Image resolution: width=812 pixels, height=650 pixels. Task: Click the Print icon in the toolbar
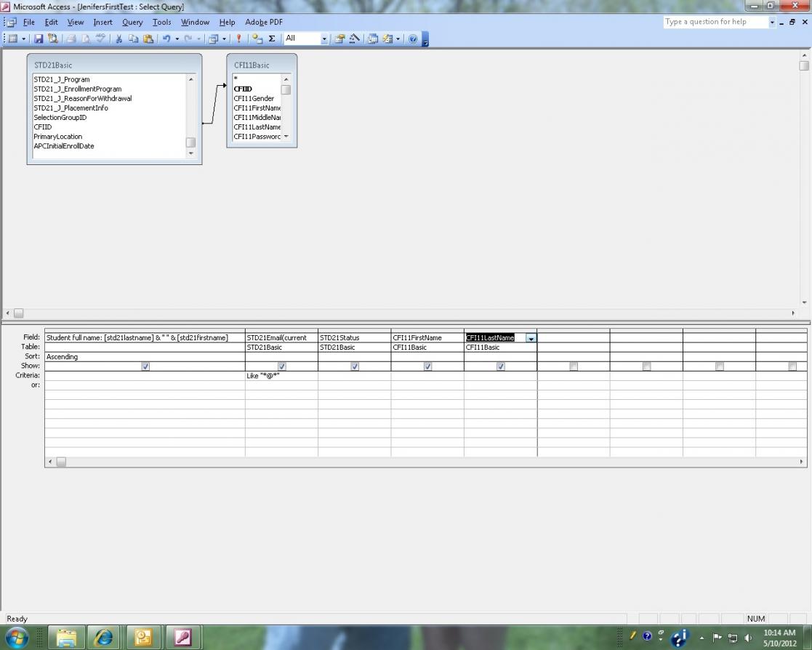(x=71, y=39)
